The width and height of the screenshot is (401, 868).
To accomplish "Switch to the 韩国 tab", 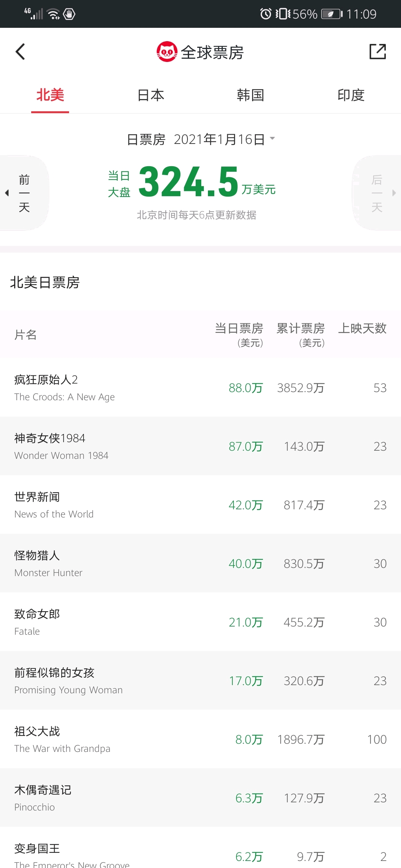I will (x=251, y=95).
